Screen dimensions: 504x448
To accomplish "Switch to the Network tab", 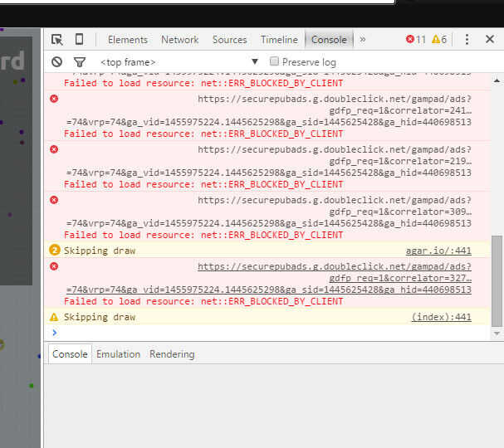I will point(179,40).
